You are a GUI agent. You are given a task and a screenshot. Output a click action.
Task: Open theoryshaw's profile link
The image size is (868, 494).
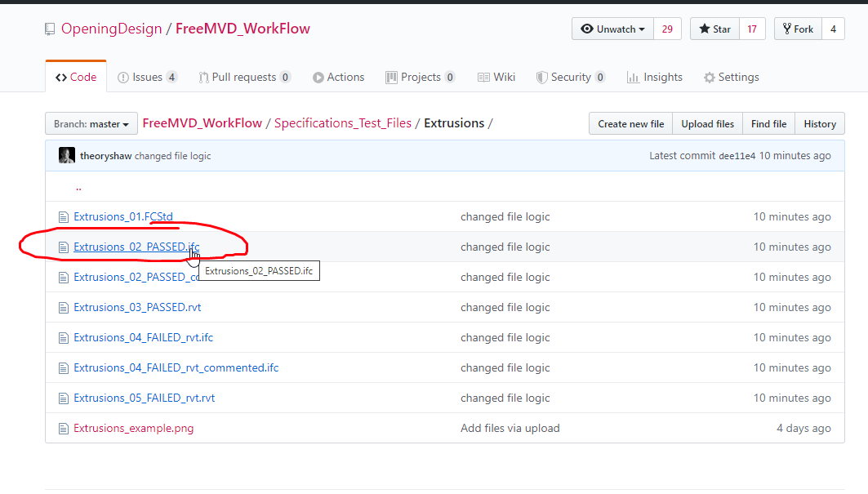tap(105, 156)
